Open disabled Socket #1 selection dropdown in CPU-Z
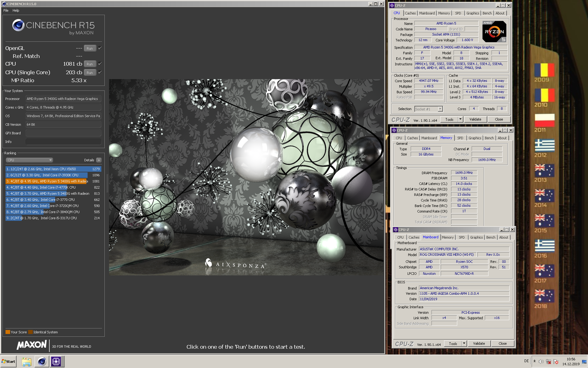588x368 pixels. click(x=428, y=109)
